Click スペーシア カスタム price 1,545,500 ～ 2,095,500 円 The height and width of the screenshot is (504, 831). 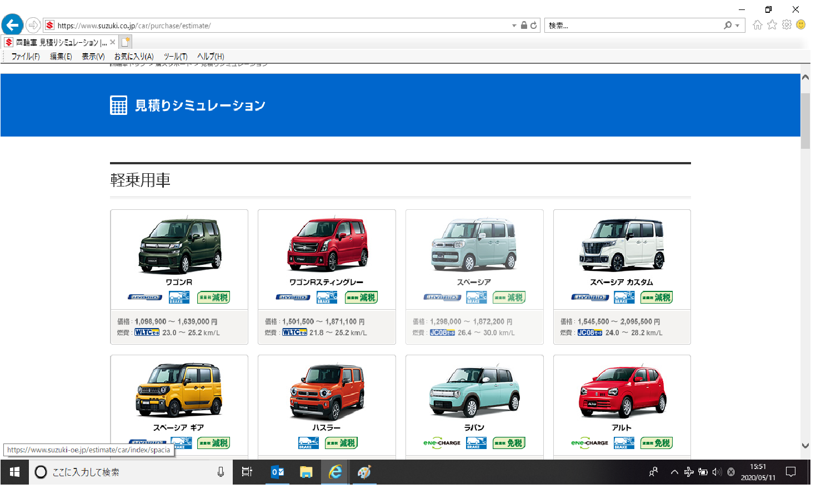tap(619, 321)
